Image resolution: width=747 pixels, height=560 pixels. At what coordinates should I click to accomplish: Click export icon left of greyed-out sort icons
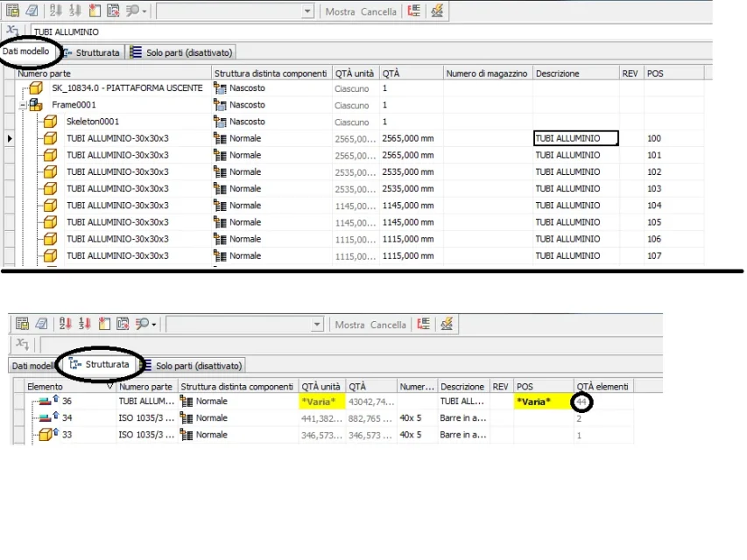[x=32, y=10]
